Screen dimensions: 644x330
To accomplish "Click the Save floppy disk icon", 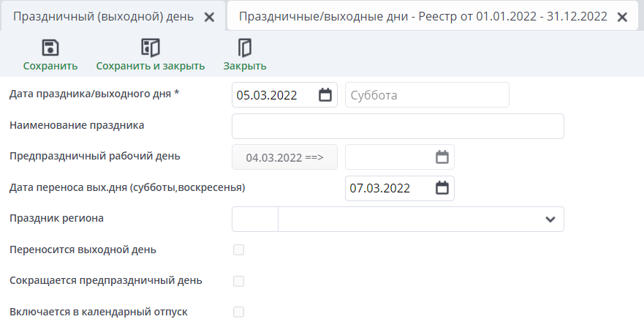I will [50, 48].
